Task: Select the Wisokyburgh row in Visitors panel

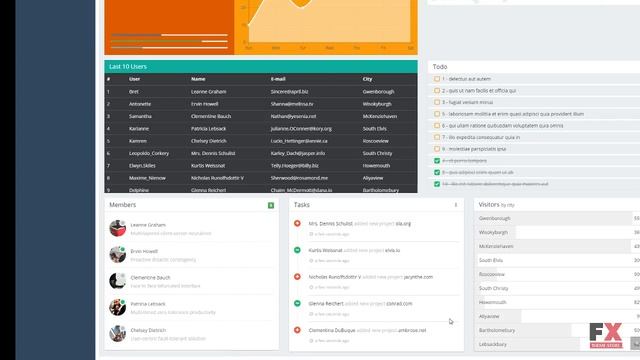Action: [x=557, y=232]
